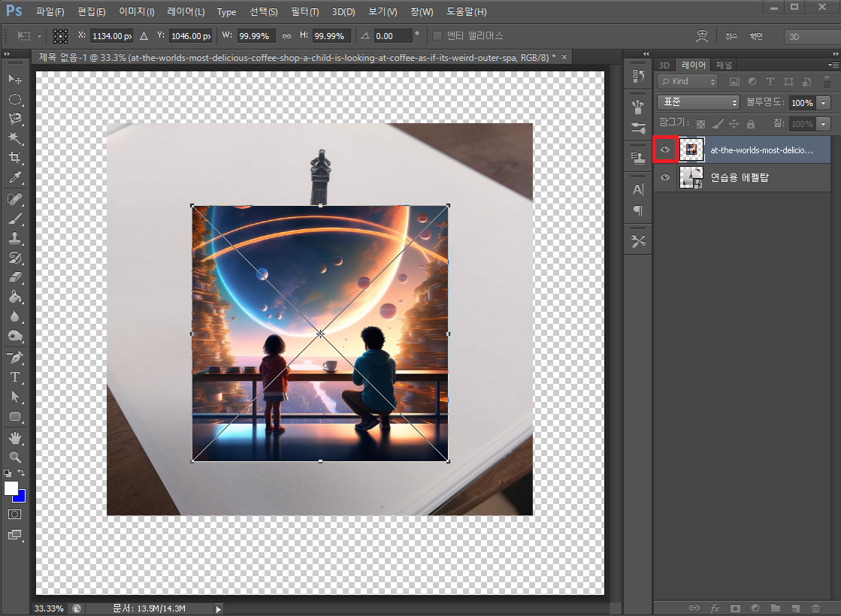Cancel the transform with 취소
This screenshot has width=841, height=616.
point(731,36)
